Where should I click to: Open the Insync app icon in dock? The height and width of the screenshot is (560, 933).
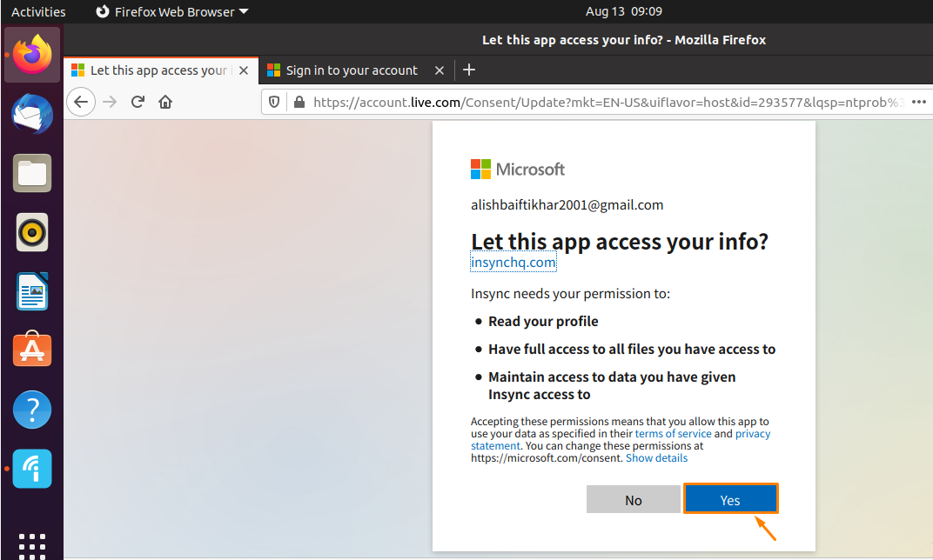point(32,469)
